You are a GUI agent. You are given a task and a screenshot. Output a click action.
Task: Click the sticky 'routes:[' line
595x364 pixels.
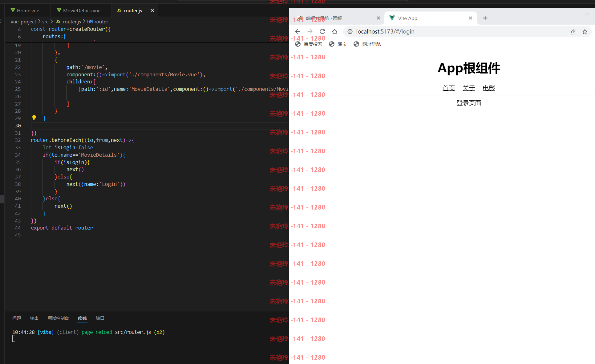pos(54,36)
